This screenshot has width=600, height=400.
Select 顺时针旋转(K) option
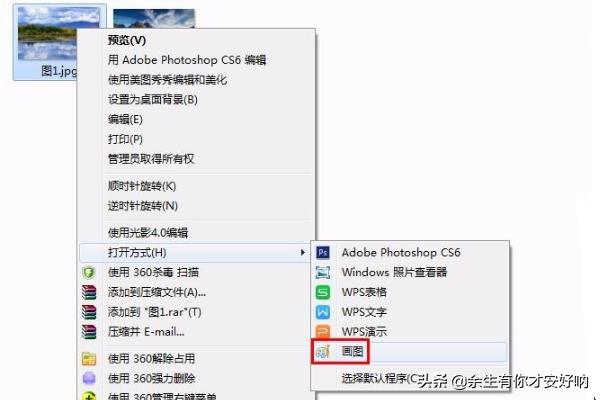142,186
